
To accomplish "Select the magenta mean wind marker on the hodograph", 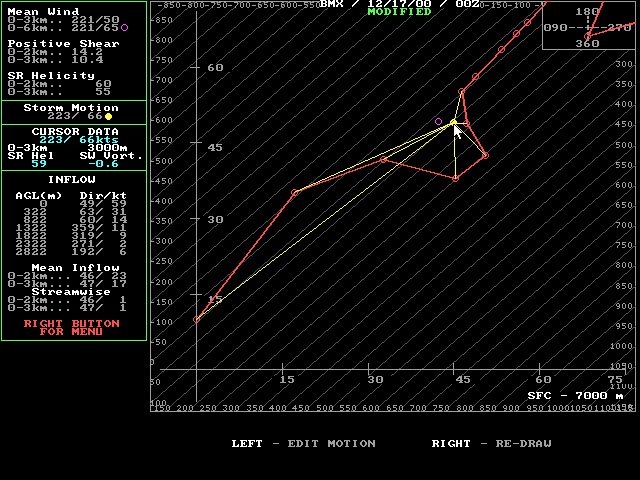I will [x=438, y=121].
